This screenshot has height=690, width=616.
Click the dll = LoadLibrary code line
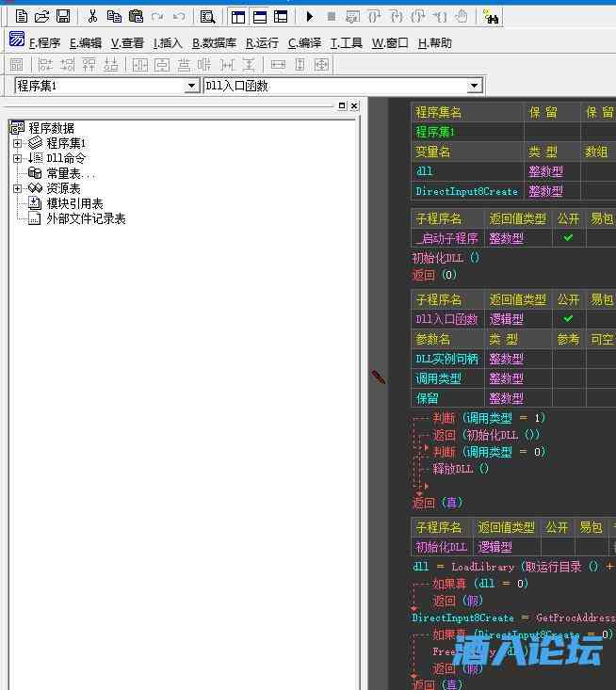pos(514,567)
